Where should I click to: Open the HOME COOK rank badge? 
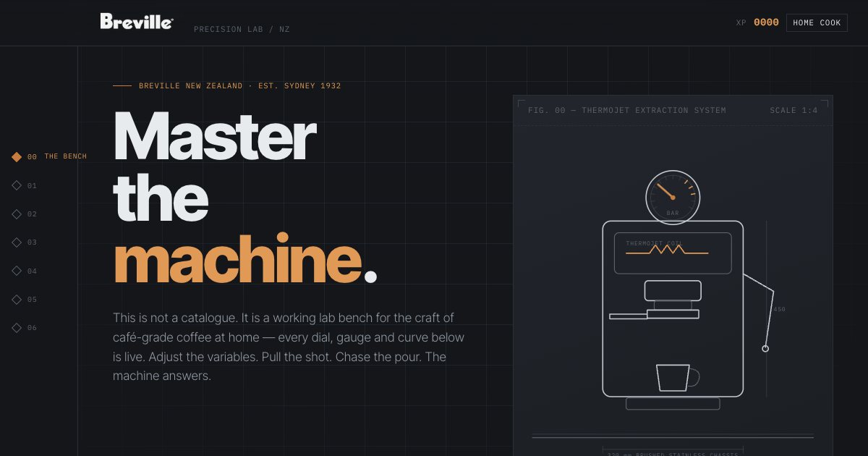pyautogui.click(x=817, y=23)
